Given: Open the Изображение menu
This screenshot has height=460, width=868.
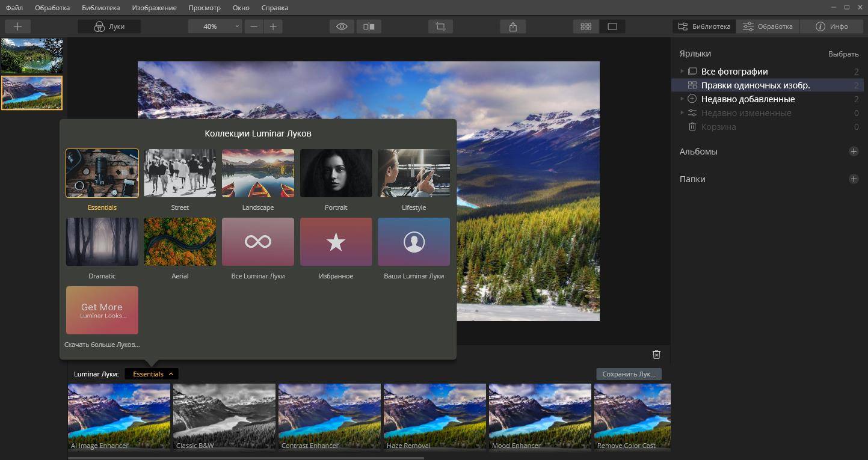Looking at the screenshot, I should pos(155,8).
